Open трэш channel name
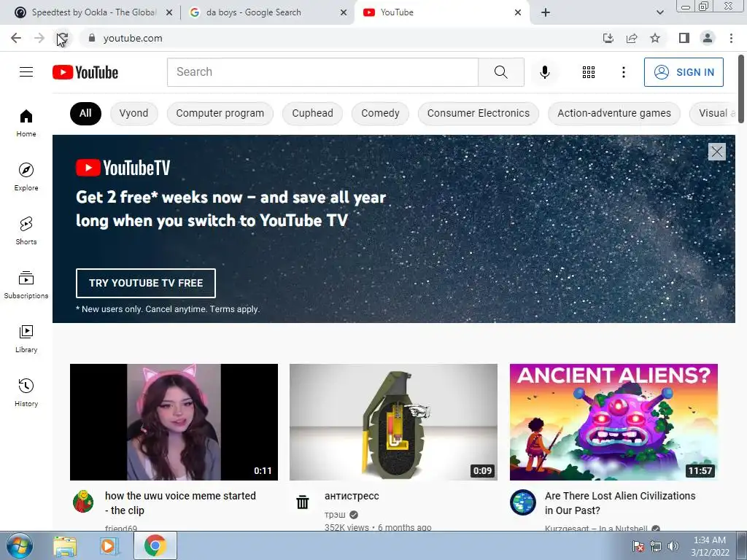This screenshot has height=560, width=747. 336,515
